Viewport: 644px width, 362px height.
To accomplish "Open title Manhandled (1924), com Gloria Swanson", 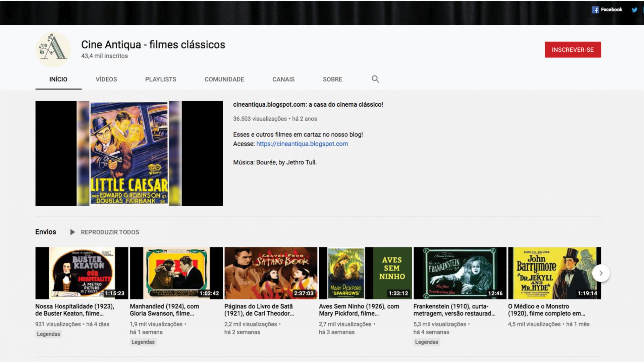I will coord(164,310).
